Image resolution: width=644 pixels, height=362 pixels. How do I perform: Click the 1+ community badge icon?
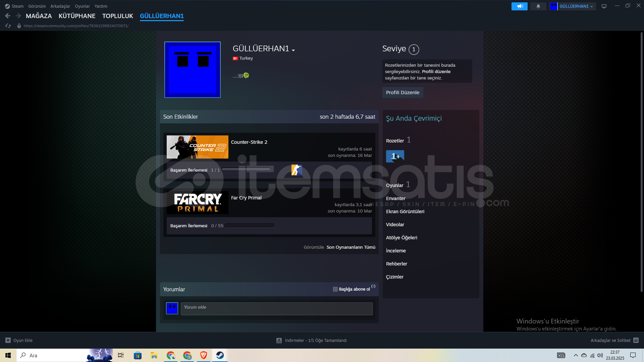(395, 156)
